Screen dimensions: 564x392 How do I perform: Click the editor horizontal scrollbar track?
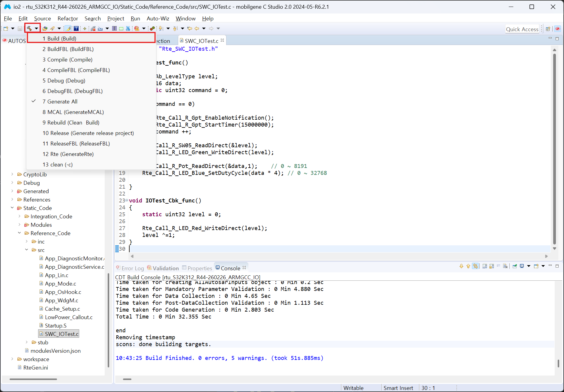(339, 256)
